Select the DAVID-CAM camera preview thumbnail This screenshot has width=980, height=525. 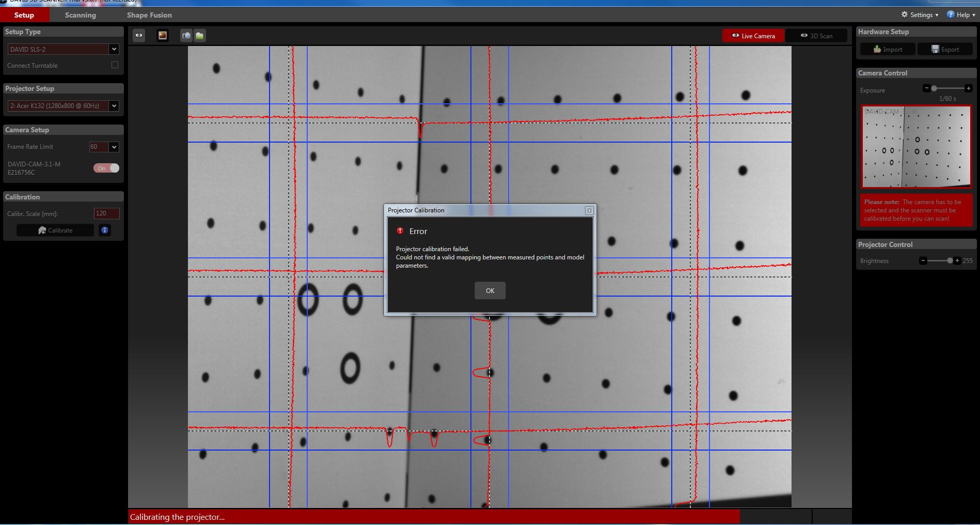point(916,147)
